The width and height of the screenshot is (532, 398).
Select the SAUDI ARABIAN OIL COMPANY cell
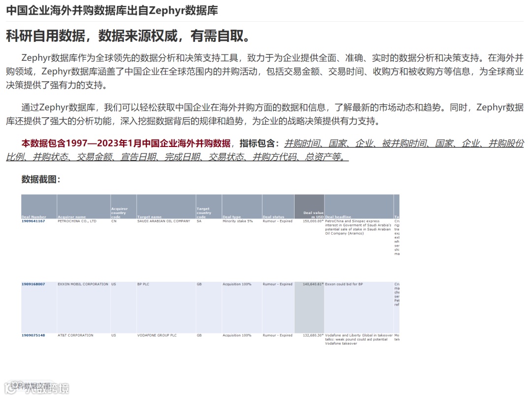(x=164, y=221)
